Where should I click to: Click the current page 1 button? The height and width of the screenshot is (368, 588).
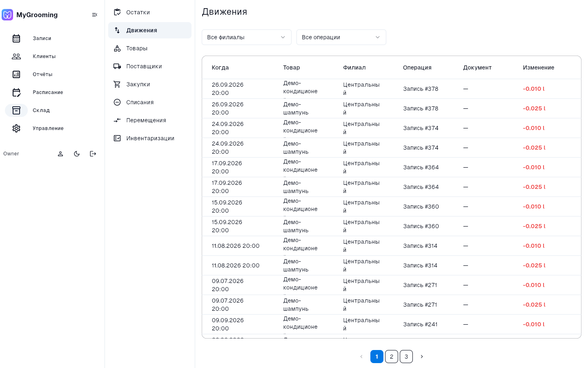(x=377, y=357)
